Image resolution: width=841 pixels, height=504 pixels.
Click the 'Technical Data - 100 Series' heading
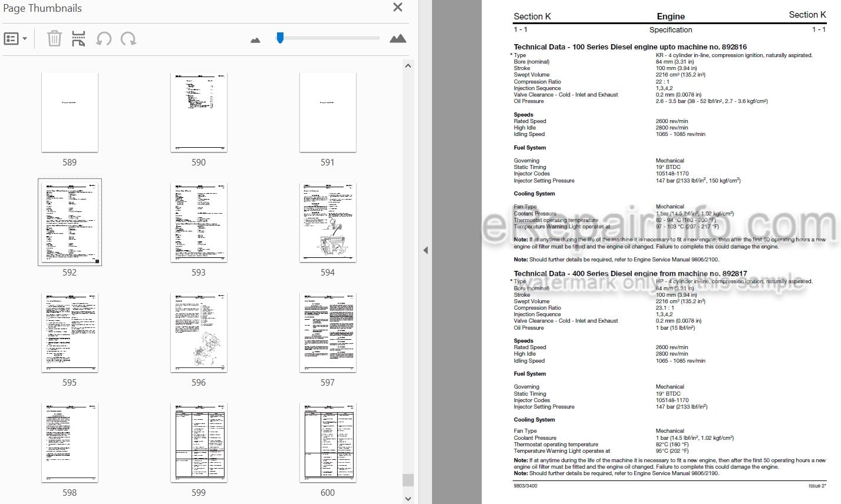coord(630,47)
